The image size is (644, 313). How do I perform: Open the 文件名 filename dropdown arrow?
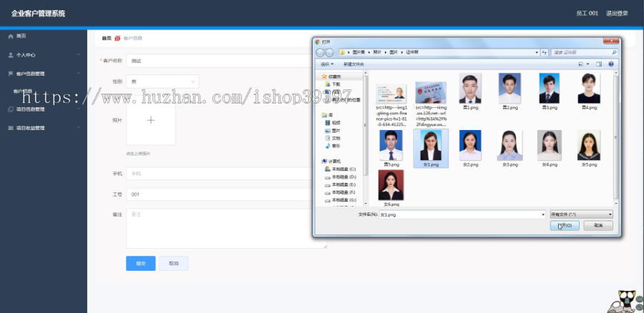543,214
